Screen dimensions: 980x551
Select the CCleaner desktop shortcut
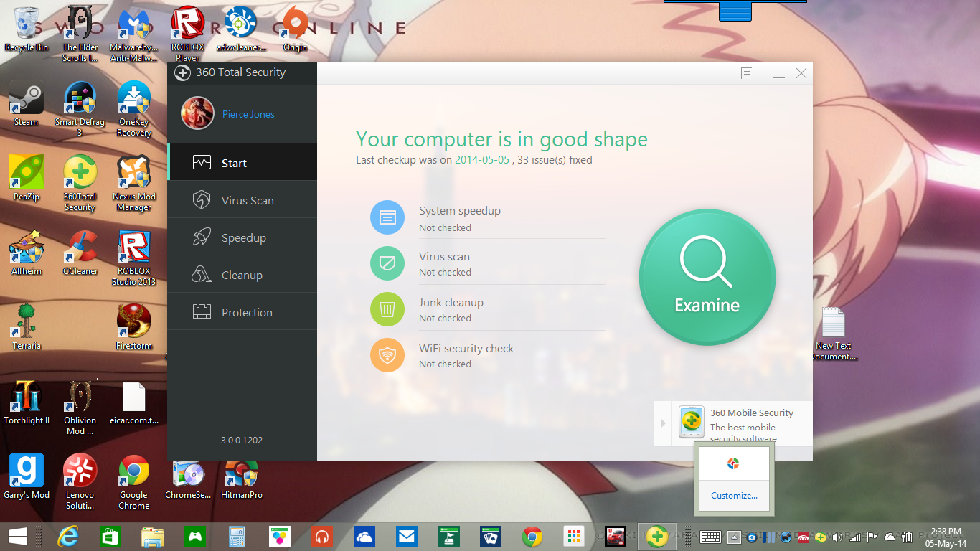coord(80,253)
